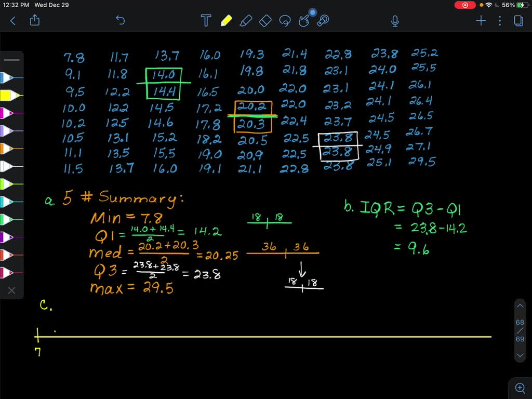Jump down a page with the down chevron
Image resolution: width=532 pixels, height=399 pixels.
tap(520, 355)
